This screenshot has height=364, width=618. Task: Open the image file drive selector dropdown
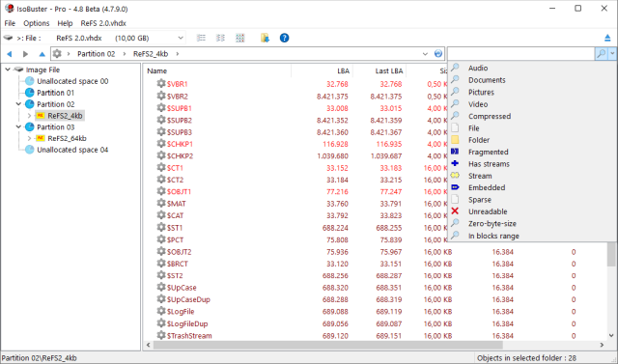pyautogui.click(x=181, y=39)
